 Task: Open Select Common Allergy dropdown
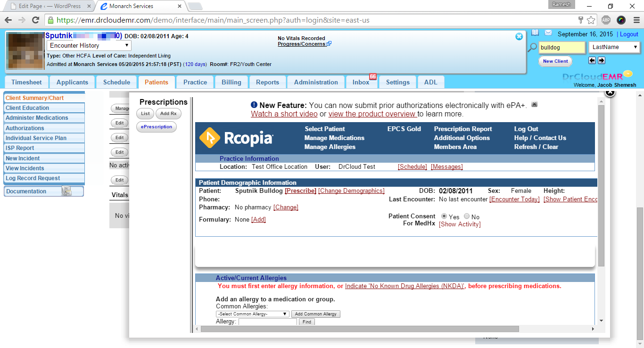[252, 314]
